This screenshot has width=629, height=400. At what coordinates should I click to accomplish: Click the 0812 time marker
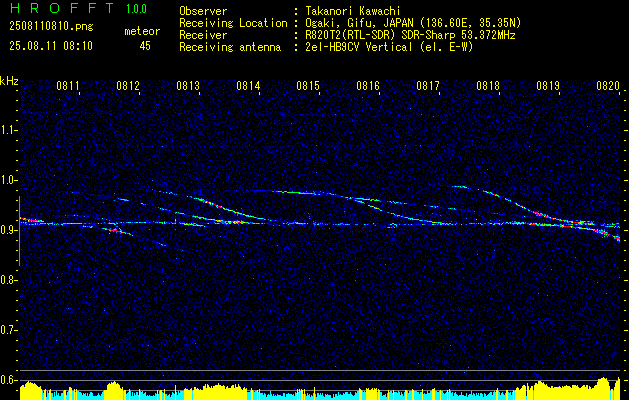tap(128, 85)
